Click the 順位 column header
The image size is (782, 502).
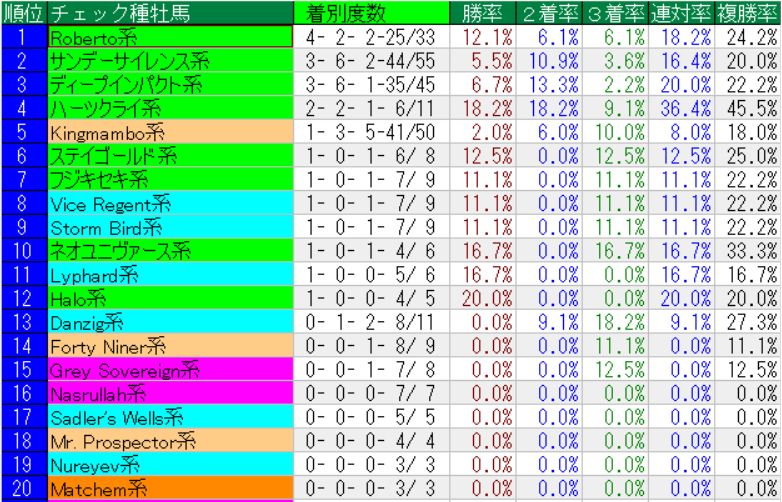point(23,12)
